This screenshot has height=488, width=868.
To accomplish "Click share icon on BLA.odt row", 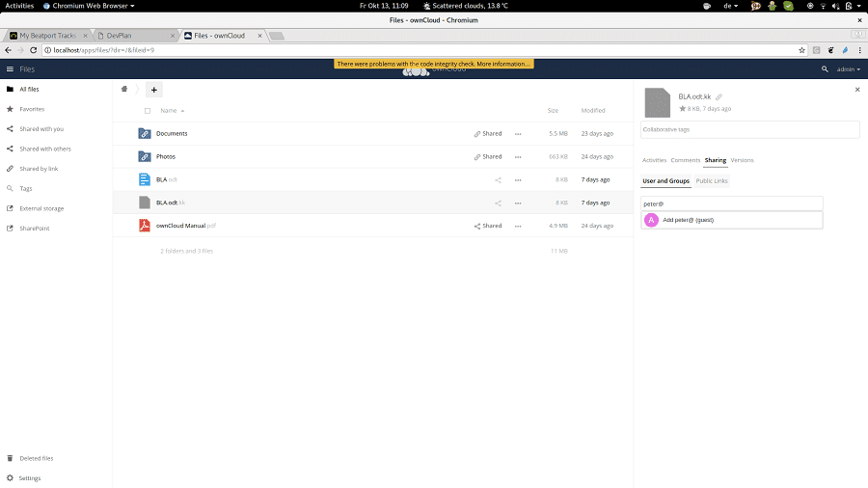I will [498, 180].
